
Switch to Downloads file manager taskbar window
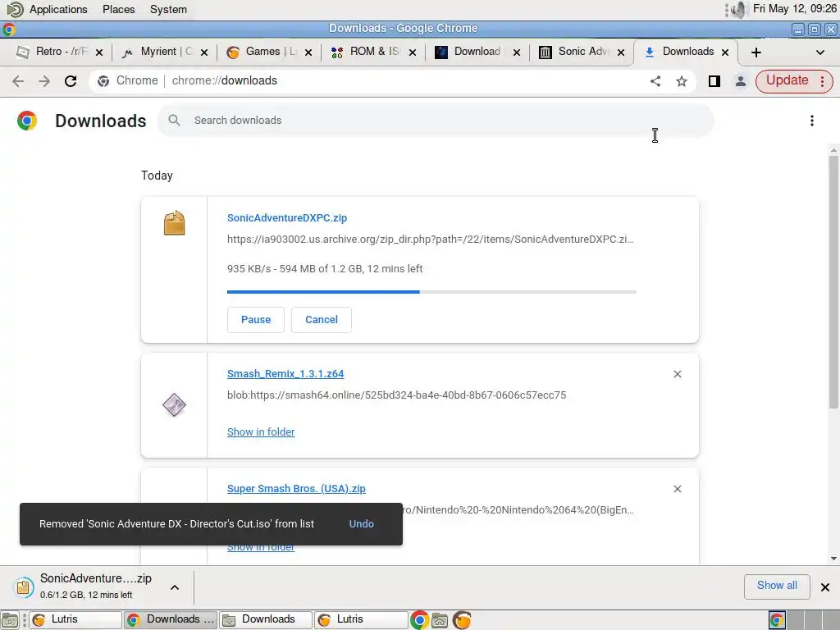[x=266, y=620]
